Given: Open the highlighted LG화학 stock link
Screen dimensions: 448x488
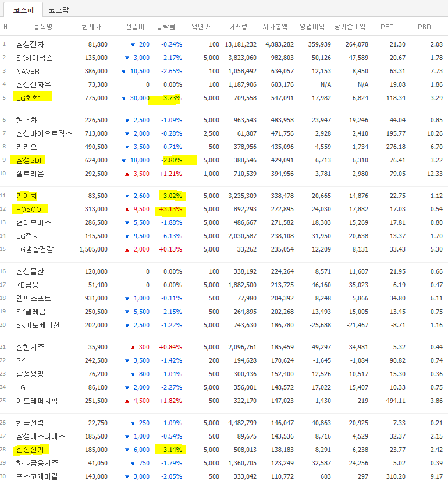Looking at the screenshot, I should click(28, 98).
